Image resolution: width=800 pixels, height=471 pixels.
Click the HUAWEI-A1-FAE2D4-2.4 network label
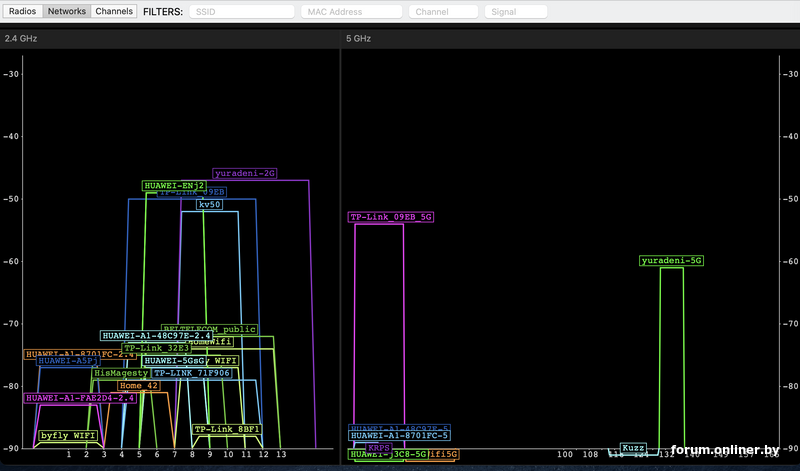(x=80, y=398)
